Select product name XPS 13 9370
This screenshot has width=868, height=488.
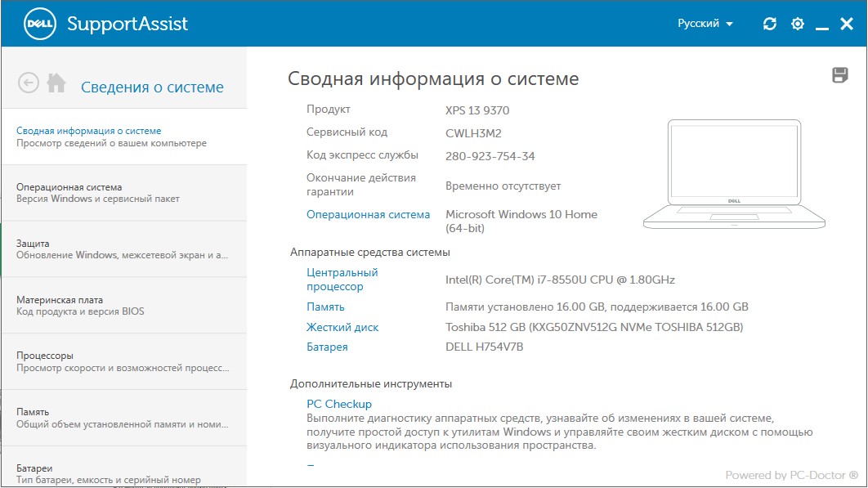(x=477, y=110)
